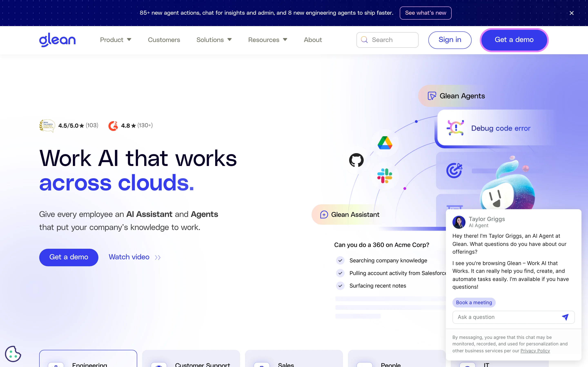Click the Google Drive icon
This screenshot has height=367, width=588.
(385, 143)
